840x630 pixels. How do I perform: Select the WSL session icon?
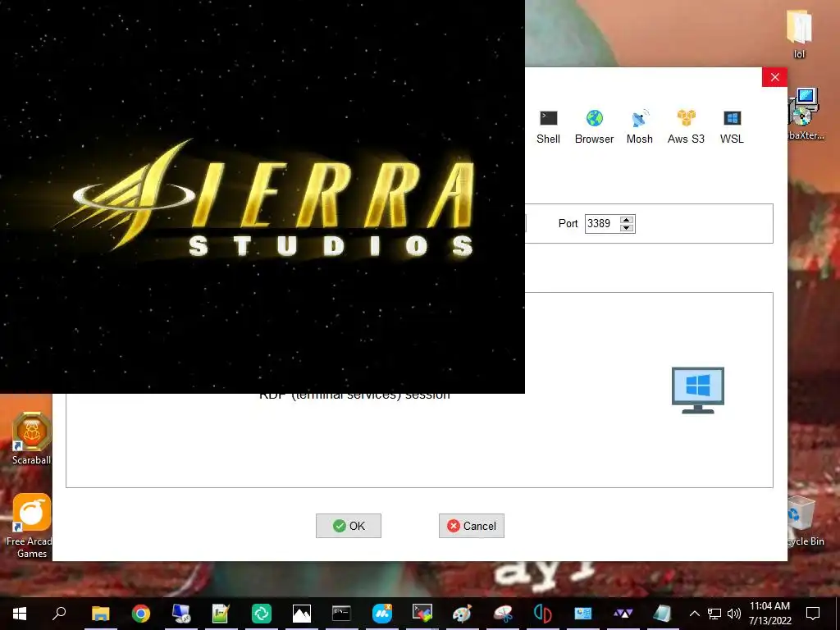pos(732,127)
